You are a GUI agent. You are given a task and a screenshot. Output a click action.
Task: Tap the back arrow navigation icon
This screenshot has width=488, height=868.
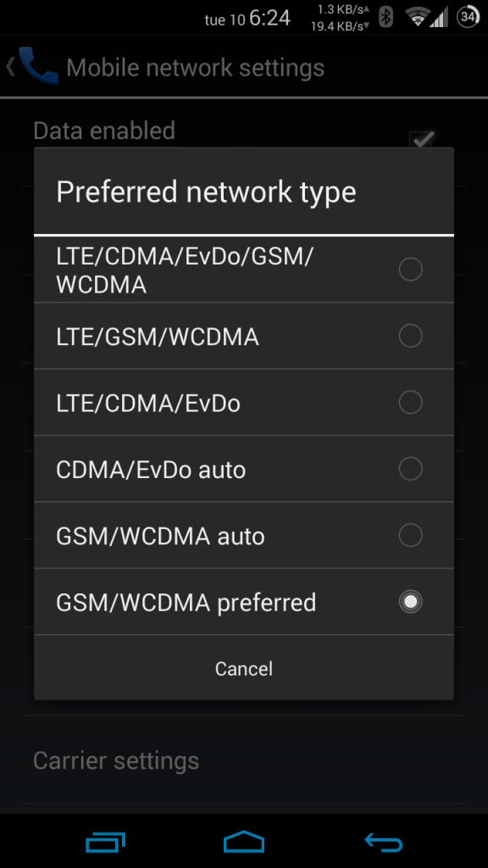pos(384,842)
